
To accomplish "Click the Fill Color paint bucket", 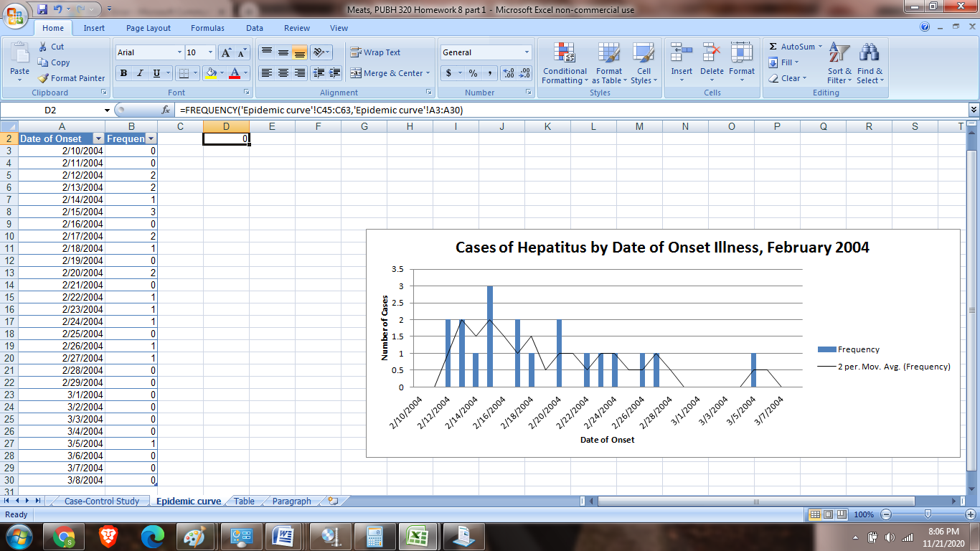I will [211, 73].
